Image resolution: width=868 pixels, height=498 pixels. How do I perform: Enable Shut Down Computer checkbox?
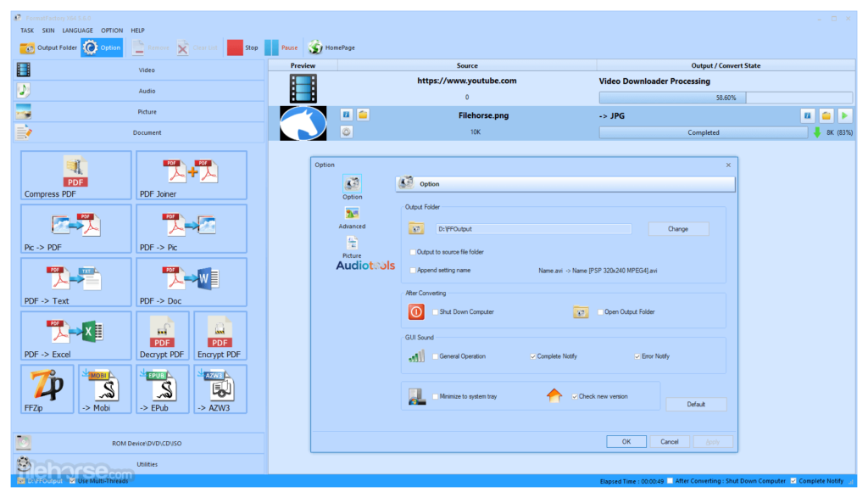point(436,312)
